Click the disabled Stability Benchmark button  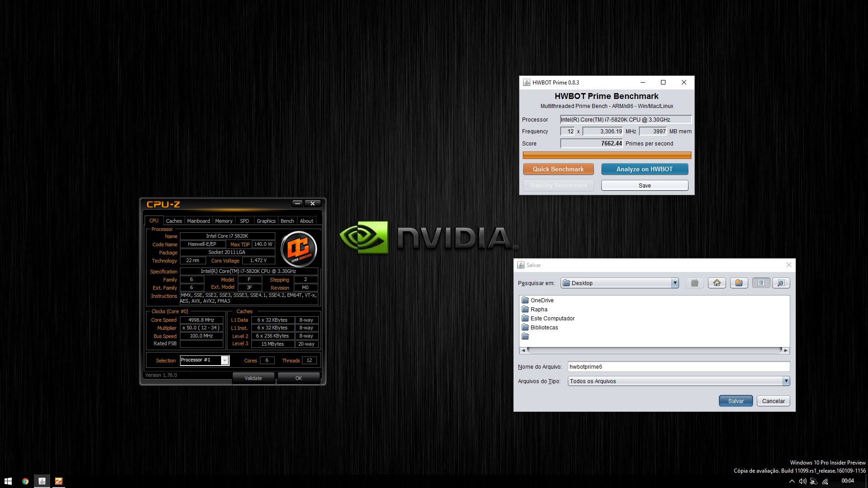(558, 185)
